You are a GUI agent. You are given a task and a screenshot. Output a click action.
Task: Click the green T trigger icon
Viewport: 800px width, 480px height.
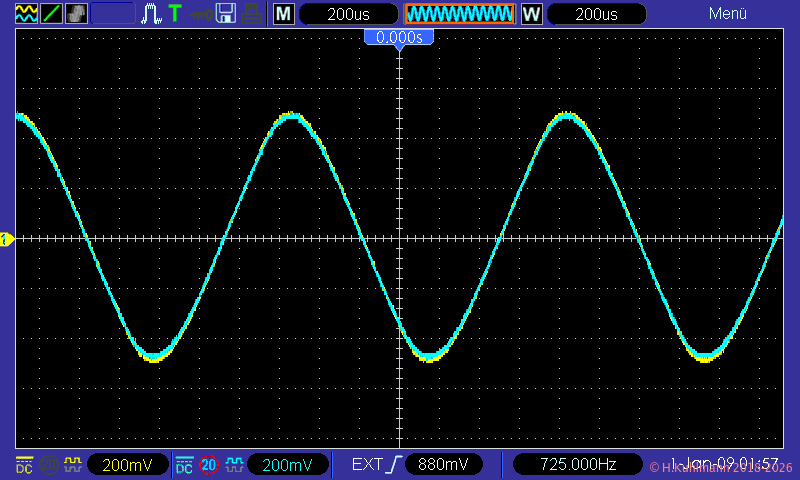pos(175,14)
